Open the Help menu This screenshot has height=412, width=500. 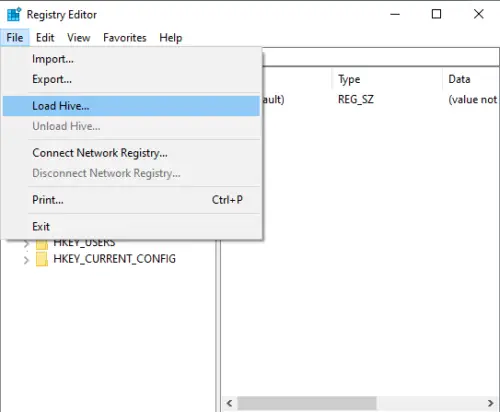pos(171,38)
